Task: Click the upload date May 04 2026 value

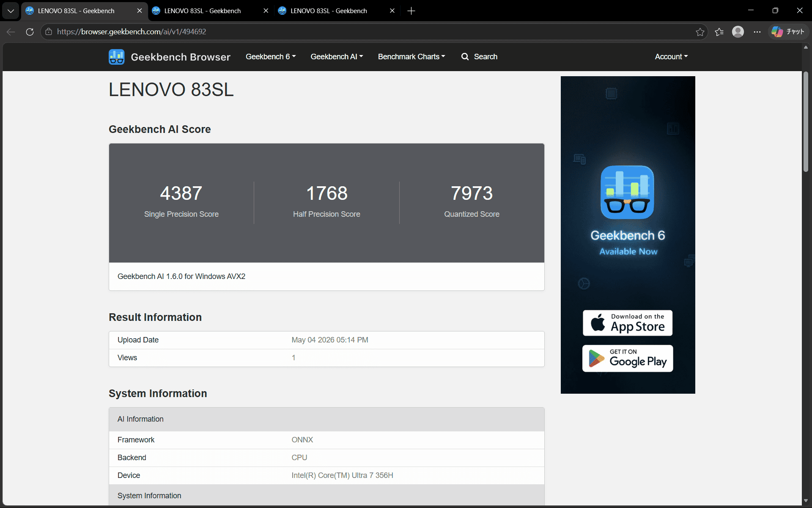Action: 330,340
